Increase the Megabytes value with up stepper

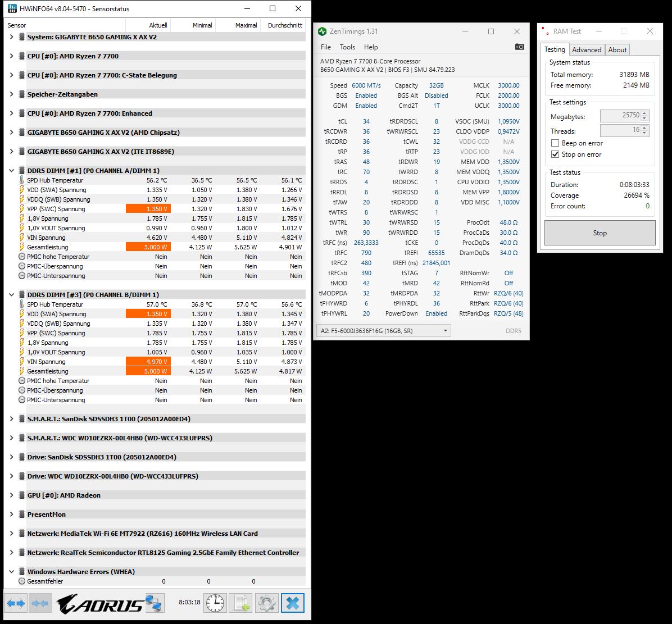click(644, 113)
